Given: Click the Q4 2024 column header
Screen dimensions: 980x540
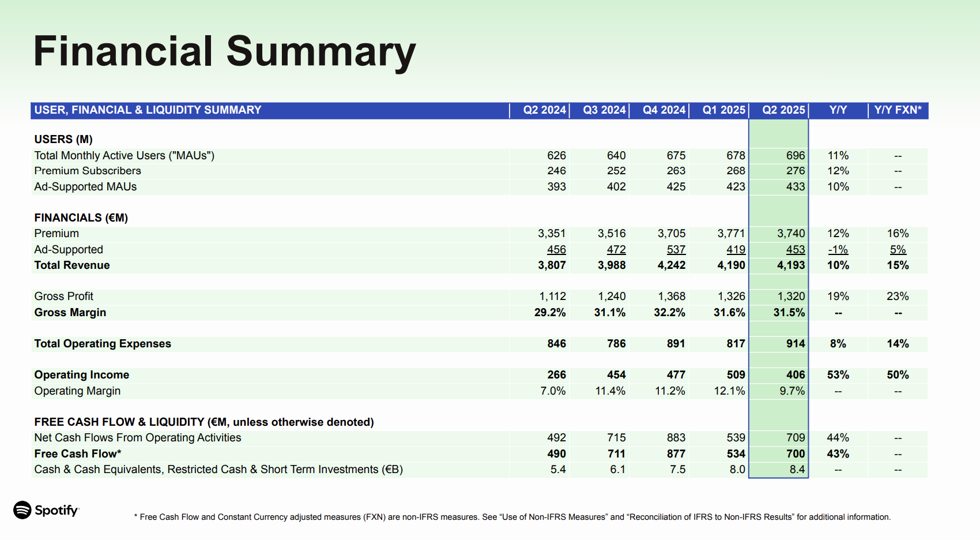Looking at the screenshot, I should coord(664,110).
